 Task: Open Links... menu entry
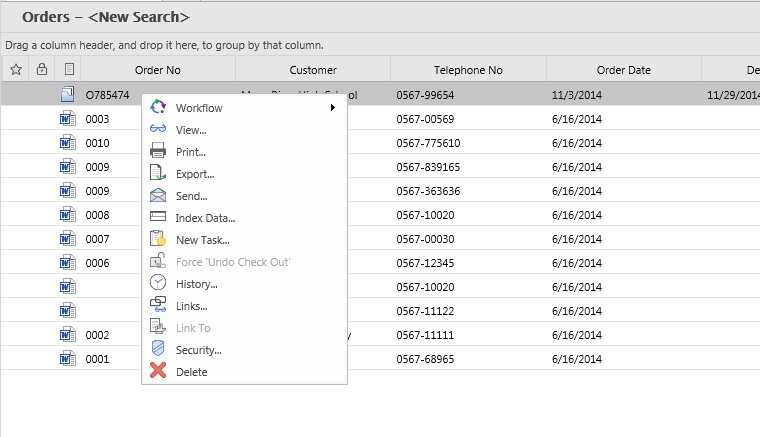point(244,306)
